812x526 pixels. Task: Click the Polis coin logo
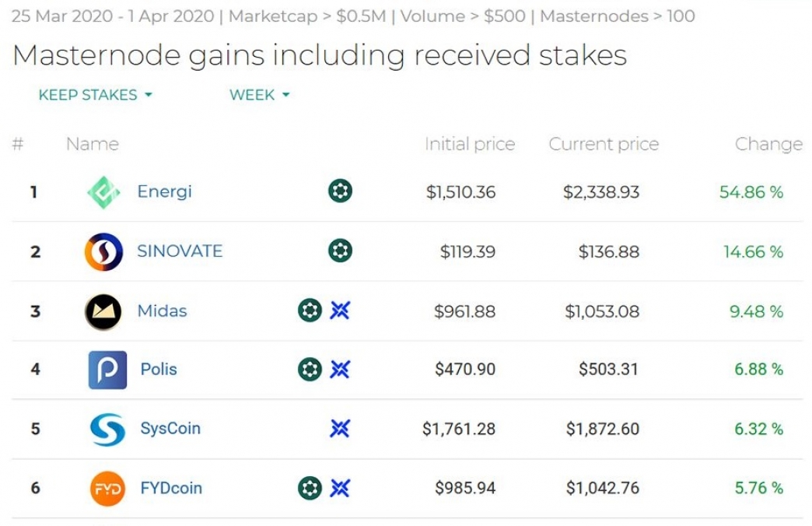pos(107,370)
